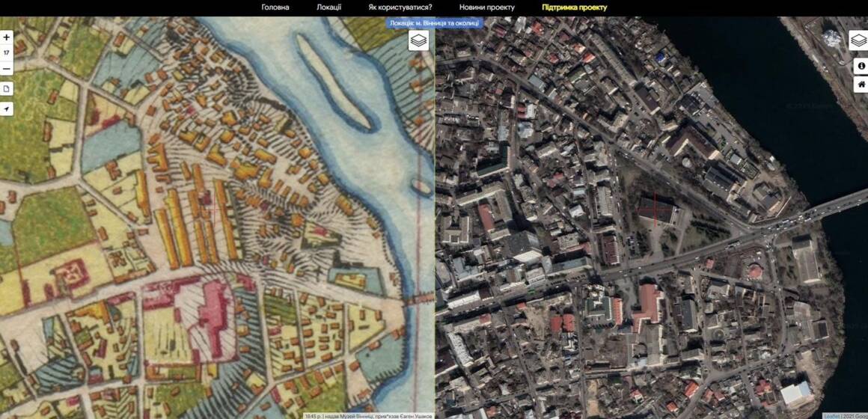Image resolution: width=868 pixels, height=419 pixels.
Task: Open the Головна menu item
Action: point(275,7)
